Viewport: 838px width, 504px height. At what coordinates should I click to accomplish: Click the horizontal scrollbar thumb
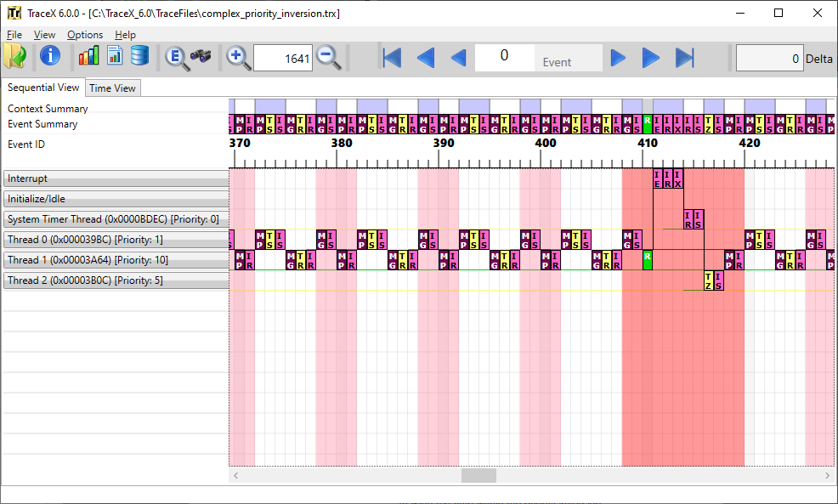click(x=478, y=476)
